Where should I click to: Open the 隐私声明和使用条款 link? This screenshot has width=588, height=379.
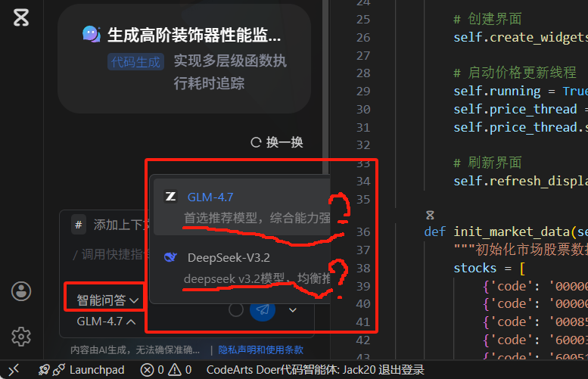click(260, 349)
